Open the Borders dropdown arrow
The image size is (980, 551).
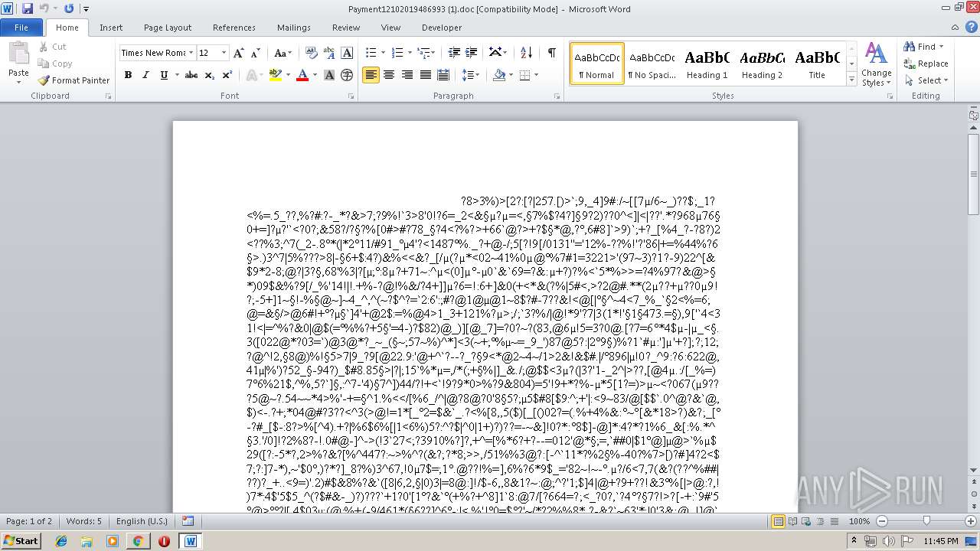(x=536, y=75)
